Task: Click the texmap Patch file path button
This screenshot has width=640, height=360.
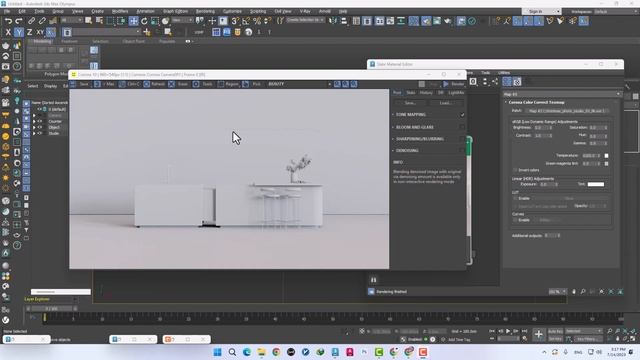Action: click(567, 111)
